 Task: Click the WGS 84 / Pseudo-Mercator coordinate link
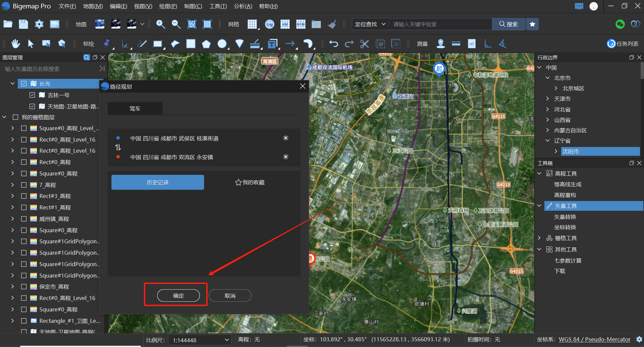[594, 339]
